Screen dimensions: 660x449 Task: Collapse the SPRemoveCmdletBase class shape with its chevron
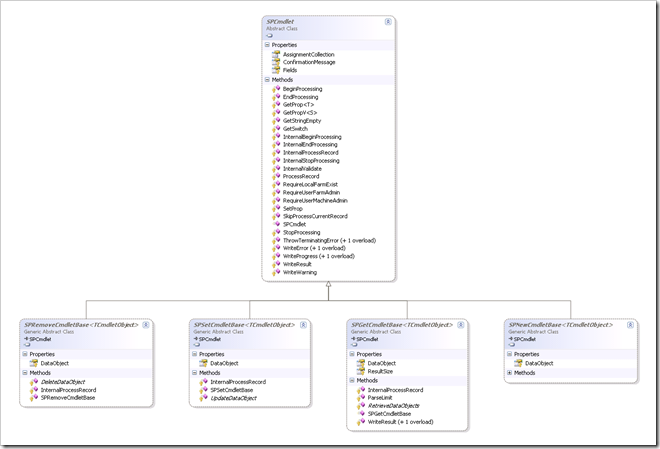click(146, 325)
